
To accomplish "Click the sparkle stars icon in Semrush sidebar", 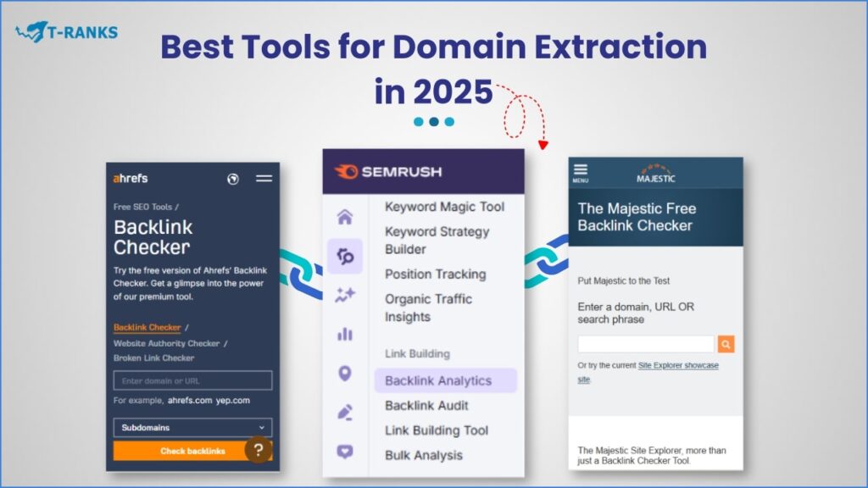I will pyautogui.click(x=344, y=295).
